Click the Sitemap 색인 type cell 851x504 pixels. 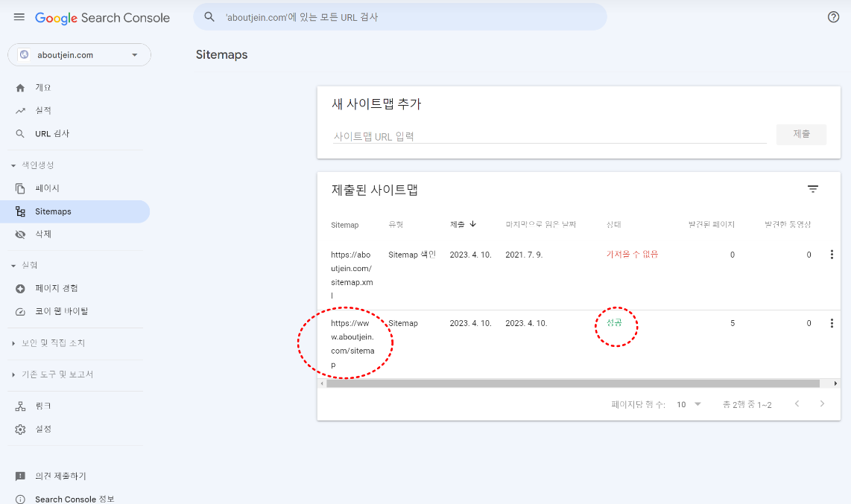click(x=412, y=255)
